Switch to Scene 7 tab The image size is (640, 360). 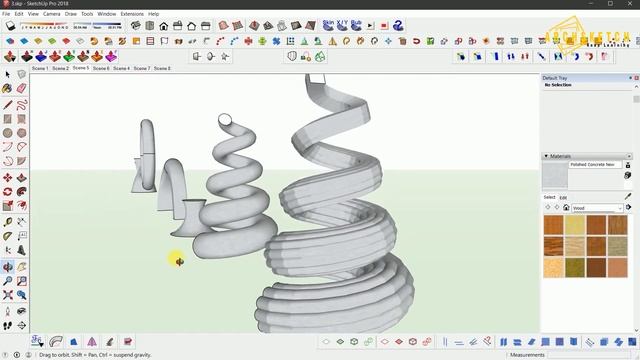point(142,68)
